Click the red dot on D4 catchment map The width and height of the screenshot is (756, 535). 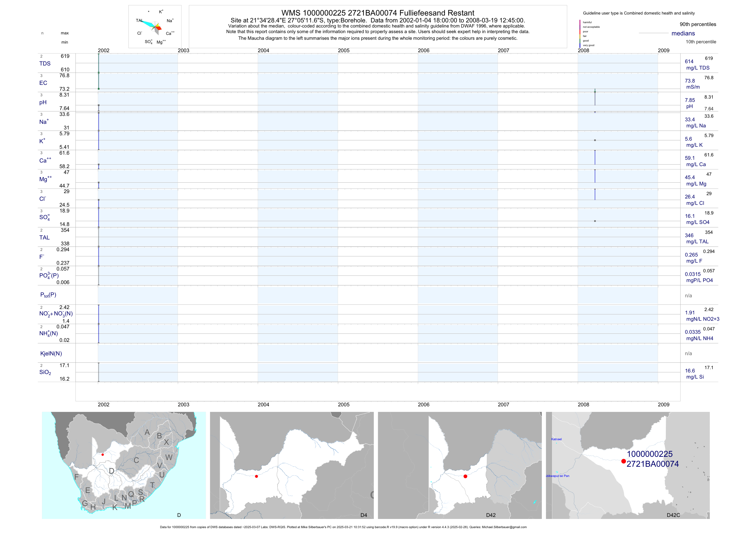(256, 476)
